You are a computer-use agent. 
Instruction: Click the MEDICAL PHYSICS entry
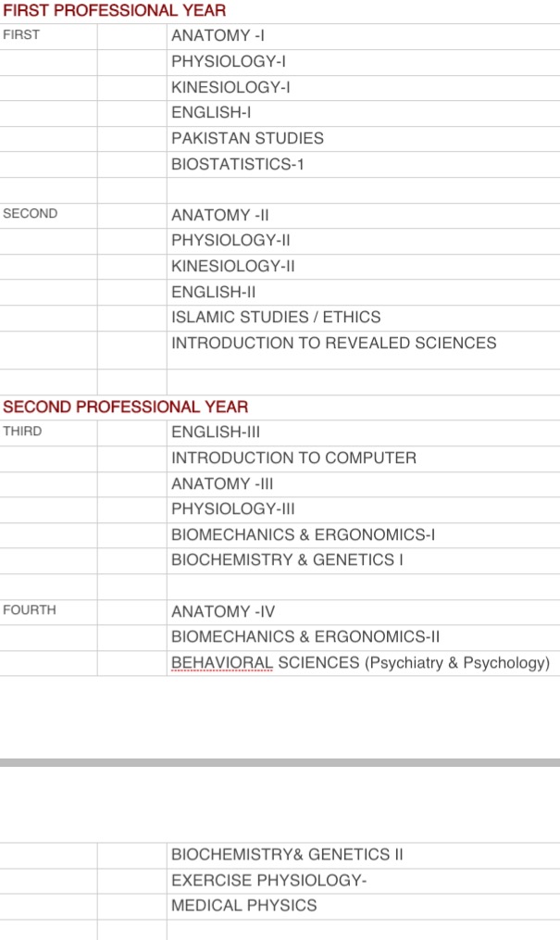(243, 906)
